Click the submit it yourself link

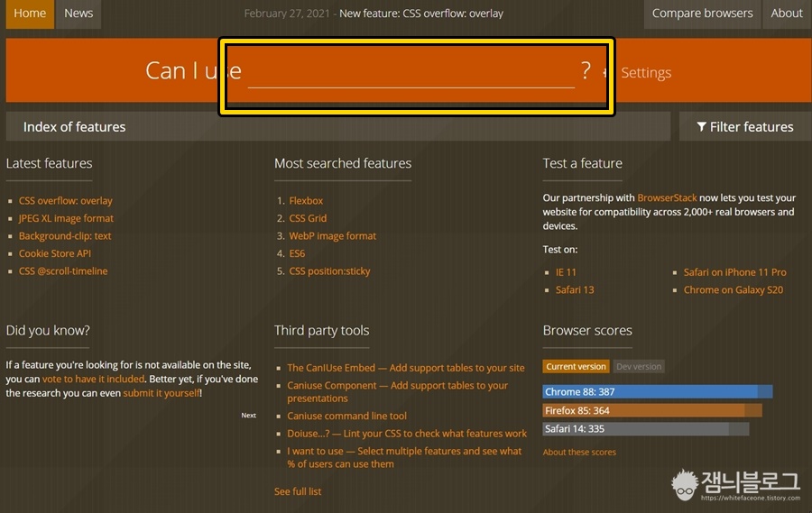click(161, 393)
